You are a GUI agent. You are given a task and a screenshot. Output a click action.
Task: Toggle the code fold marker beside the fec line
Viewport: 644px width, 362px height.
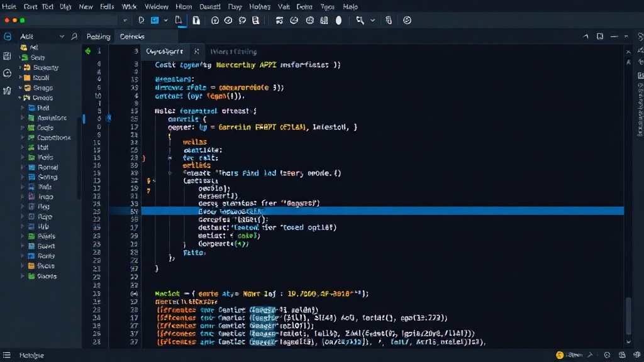point(170,158)
